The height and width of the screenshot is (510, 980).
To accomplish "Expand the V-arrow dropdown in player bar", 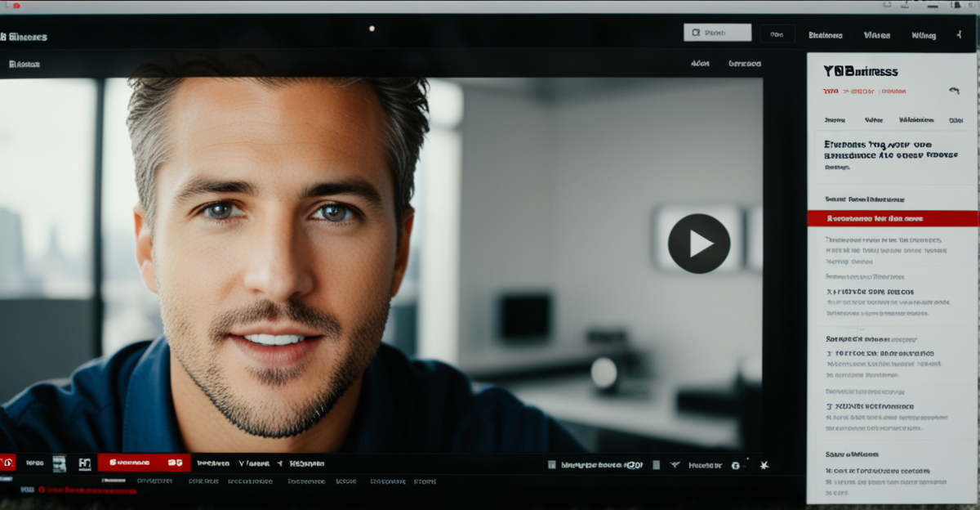I will pos(243,463).
